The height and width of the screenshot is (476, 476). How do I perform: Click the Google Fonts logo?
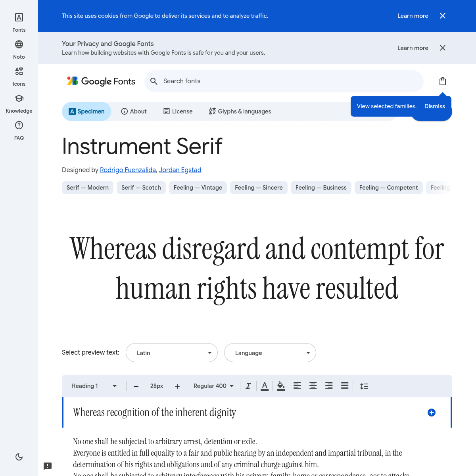[101, 81]
